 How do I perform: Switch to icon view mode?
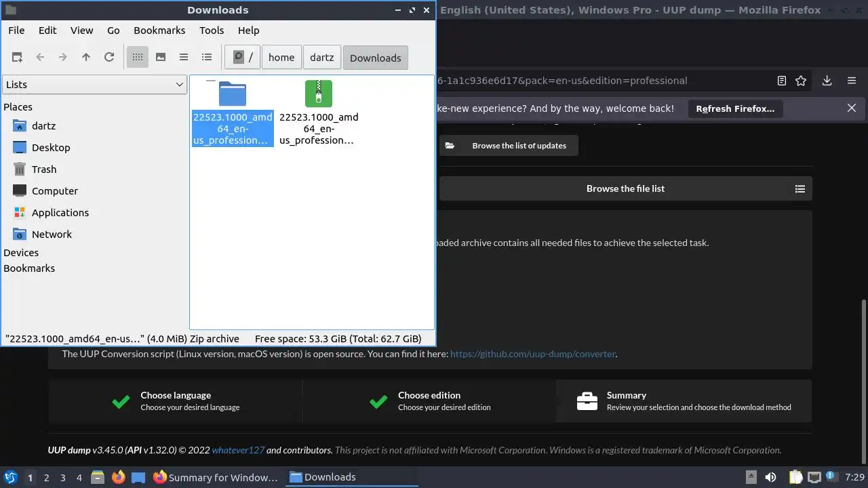pyautogui.click(x=138, y=58)
